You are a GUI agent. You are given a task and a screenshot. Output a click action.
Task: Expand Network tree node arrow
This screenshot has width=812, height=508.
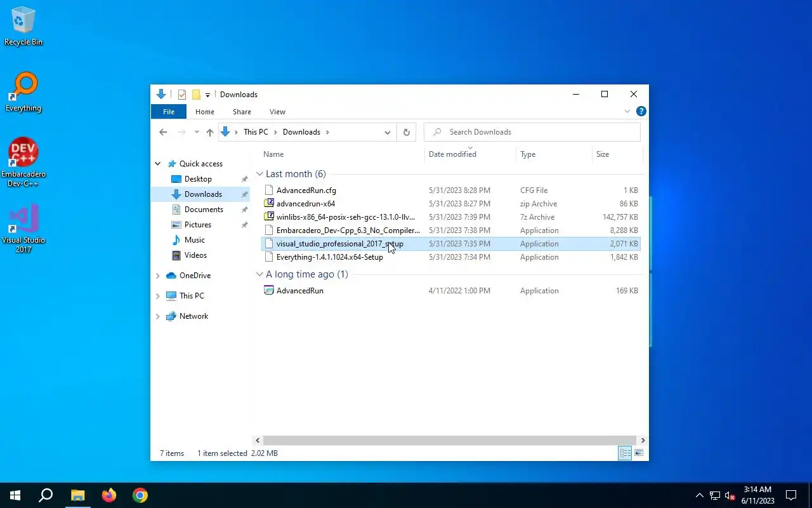158,316
